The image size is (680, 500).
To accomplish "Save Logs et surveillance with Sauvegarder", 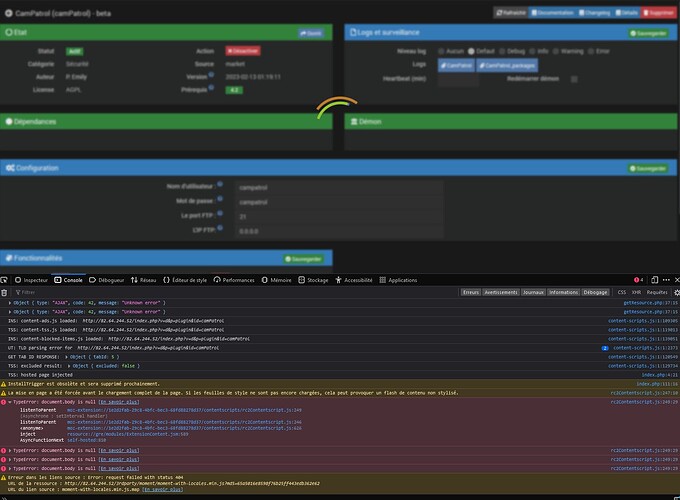I will coord(648,33).
